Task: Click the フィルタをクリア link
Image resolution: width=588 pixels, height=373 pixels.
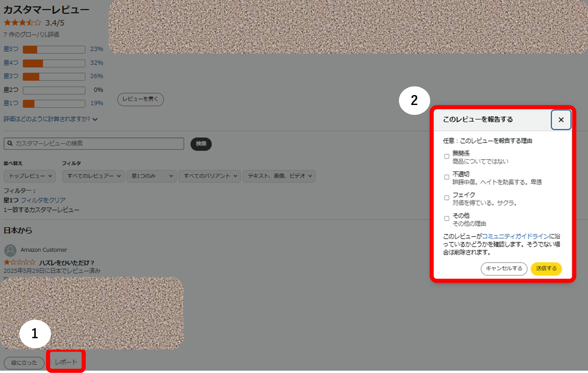Action: pos(43,200)
